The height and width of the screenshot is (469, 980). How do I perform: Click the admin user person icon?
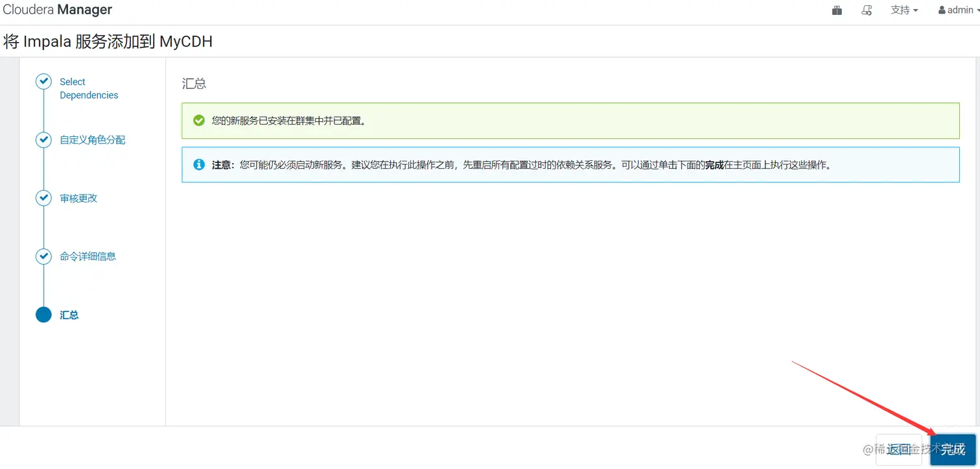(942, 10)
